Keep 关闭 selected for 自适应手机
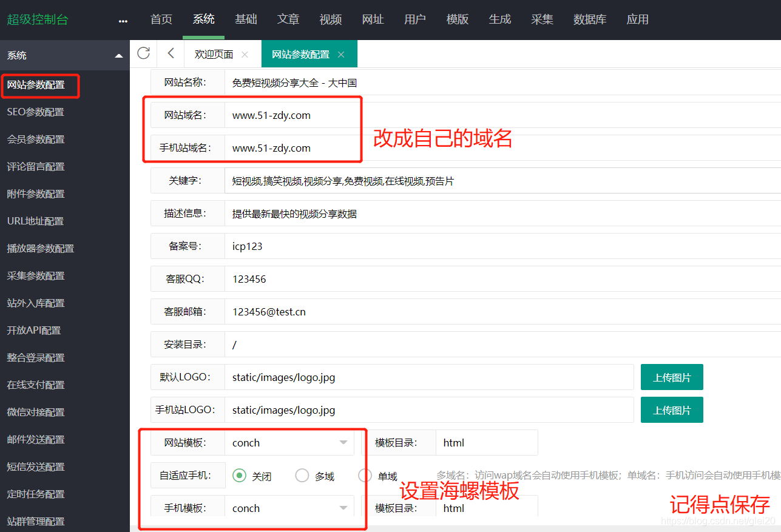Viewport: 781px width, 532px height. (241, 476)
